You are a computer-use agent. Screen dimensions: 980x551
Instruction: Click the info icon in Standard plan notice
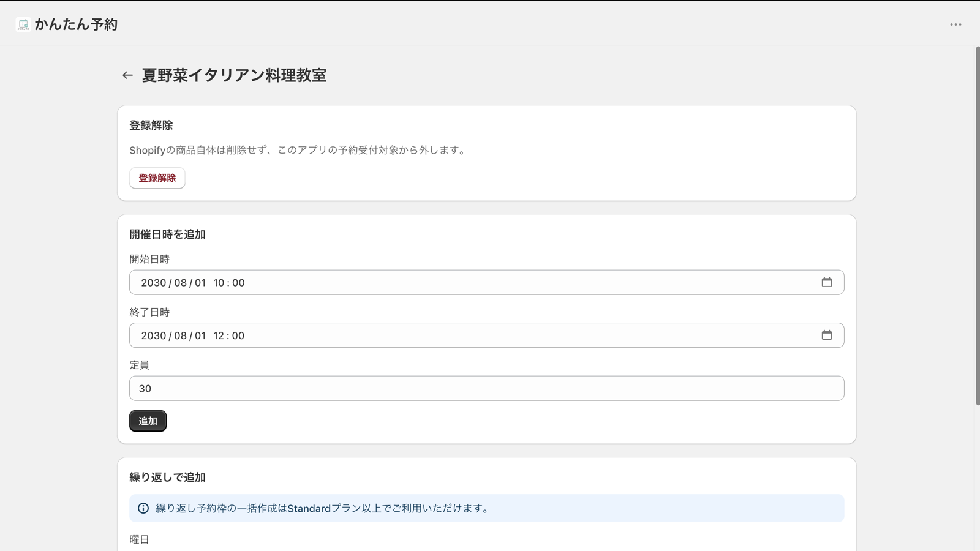click(143, 508)
